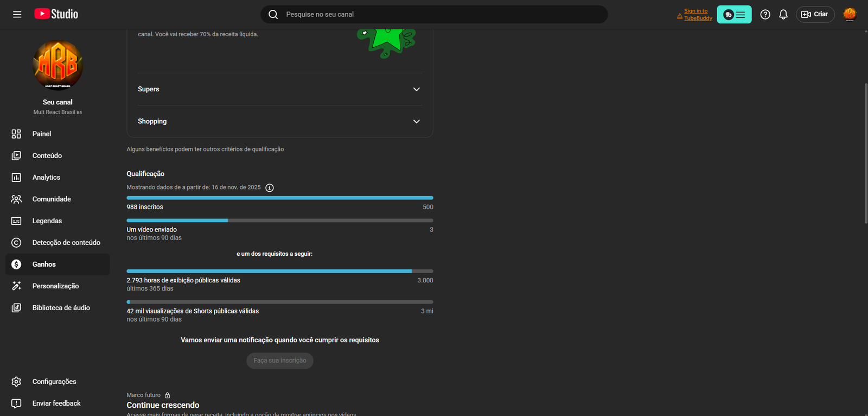
Task: Open the notifications bell
Action: [x=783, y=15]
